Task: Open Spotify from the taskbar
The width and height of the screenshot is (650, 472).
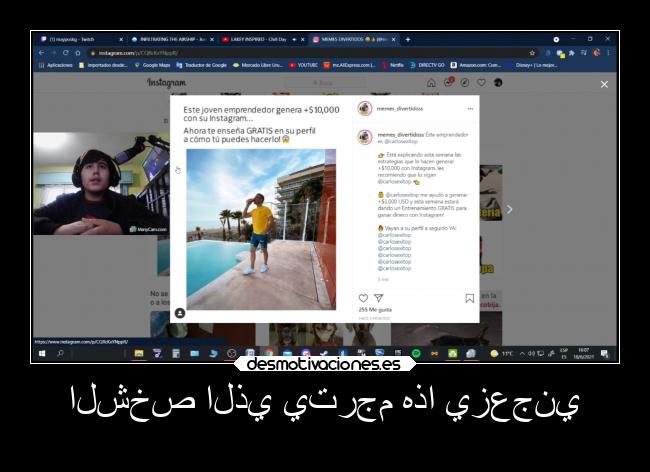Action: coord(416,353)
